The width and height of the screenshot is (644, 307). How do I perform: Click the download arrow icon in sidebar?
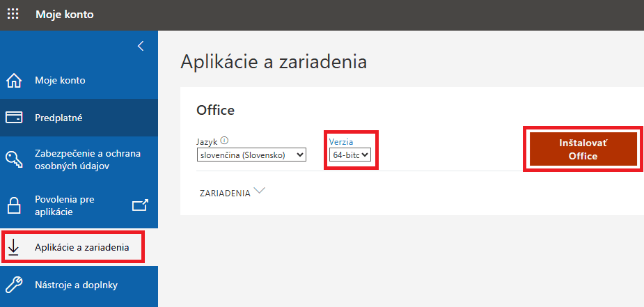14,248
